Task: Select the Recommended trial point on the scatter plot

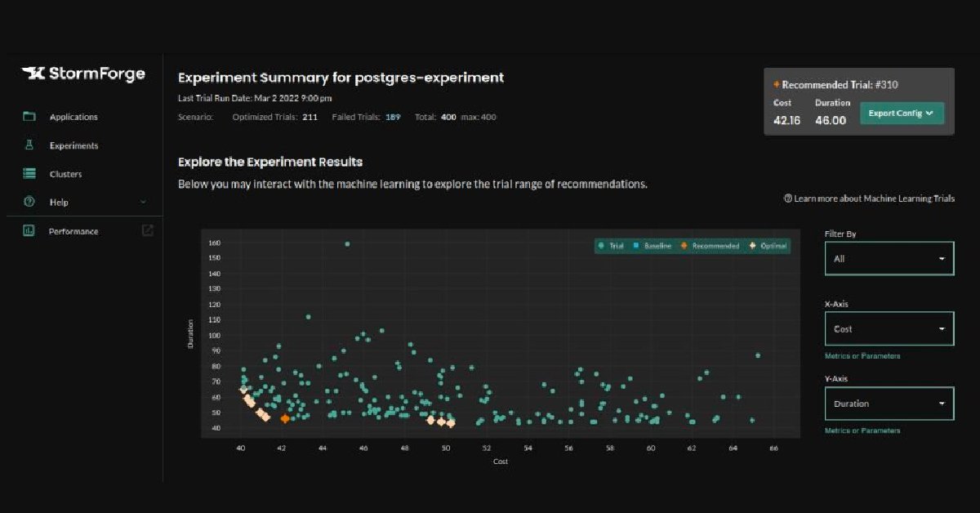Action: click(284, 418)
